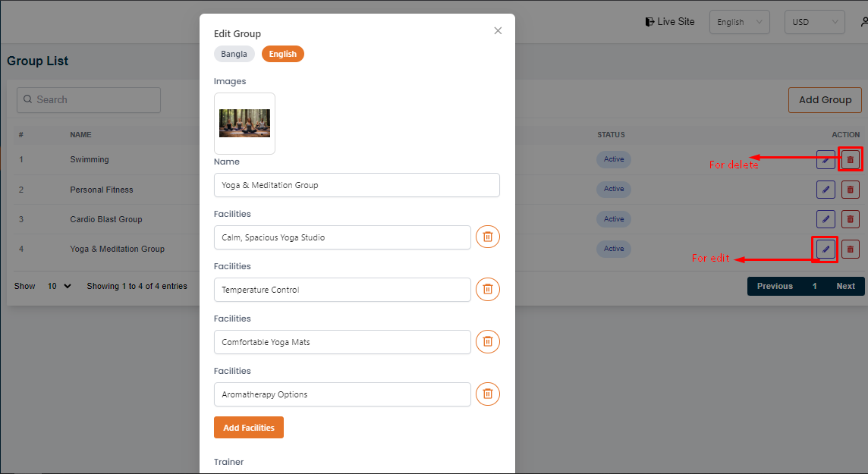Click the edit pencil for Swimming group
Image resolution: width=868 pixels, height=474 pixels.
coord(826,160)
